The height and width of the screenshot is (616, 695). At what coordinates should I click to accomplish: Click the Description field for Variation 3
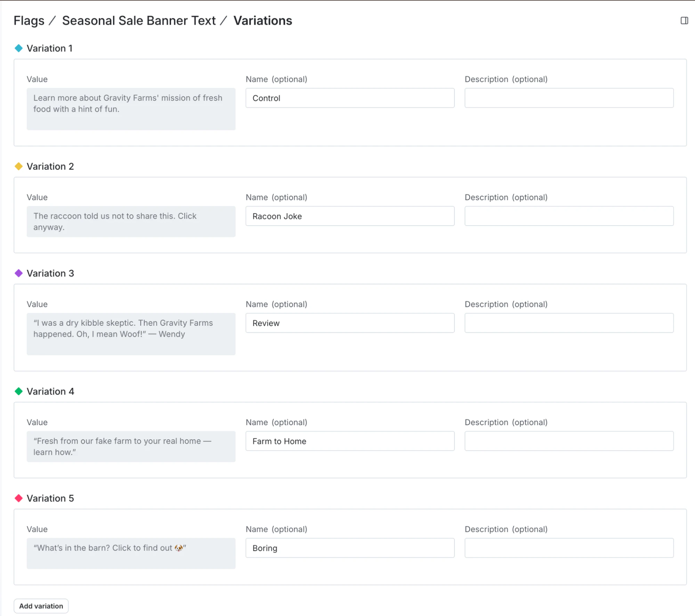(x=568, y=323)
